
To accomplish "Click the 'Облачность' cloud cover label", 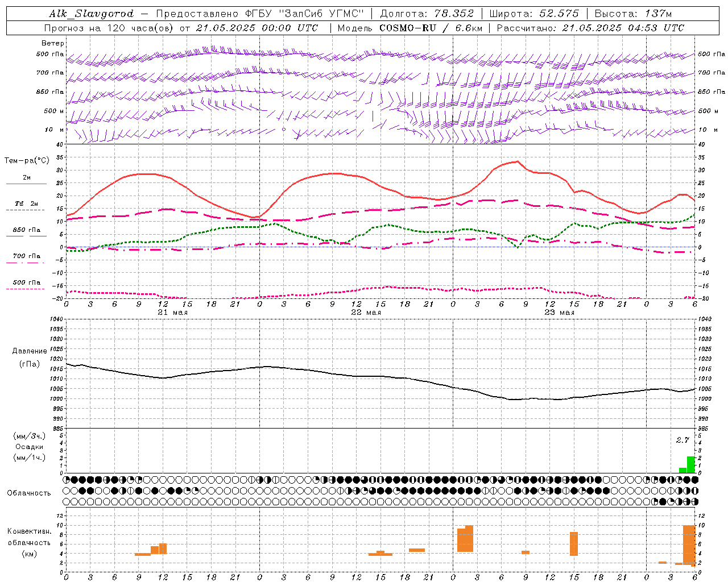I will click(x=29, y=493).
